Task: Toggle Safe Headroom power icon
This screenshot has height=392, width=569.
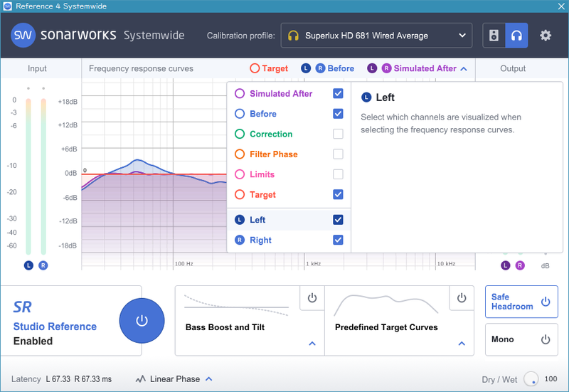Action: click(x=546, y=302)
